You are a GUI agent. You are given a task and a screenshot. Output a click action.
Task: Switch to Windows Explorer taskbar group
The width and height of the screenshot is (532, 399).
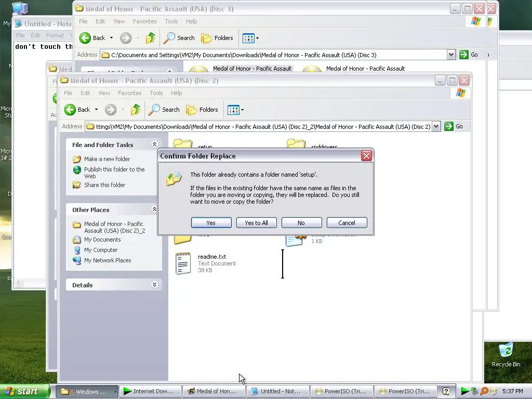86,392
